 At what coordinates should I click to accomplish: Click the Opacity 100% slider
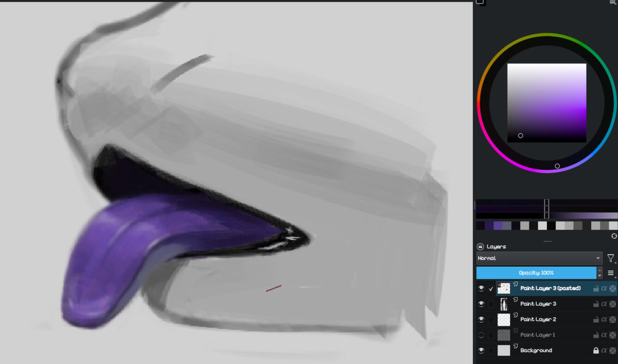(x=536, y=273)
